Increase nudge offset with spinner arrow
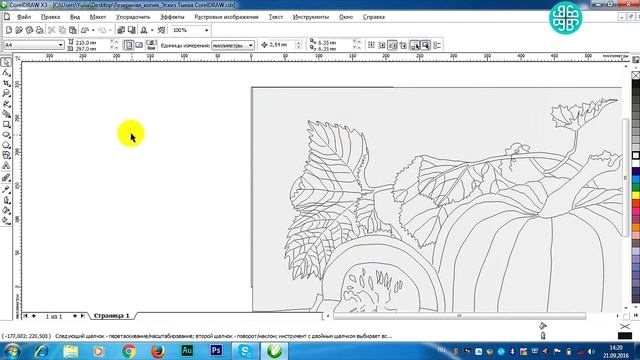This screenshot has width=640, height=360. [x=298, y=42]
